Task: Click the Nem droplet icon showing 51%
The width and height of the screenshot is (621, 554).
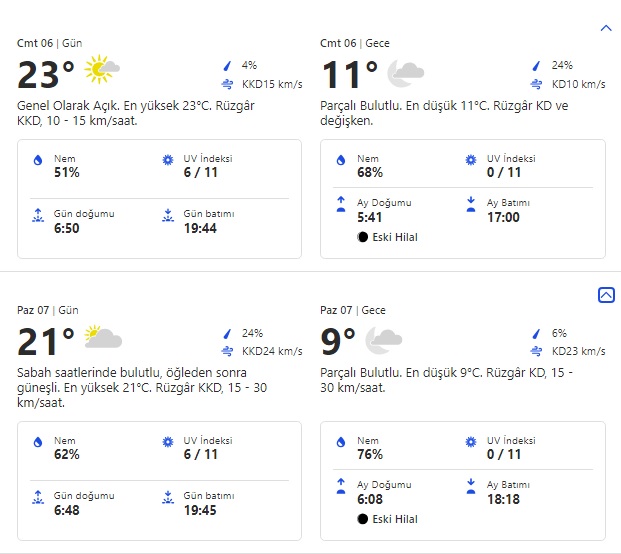Action: pyautogui.click(x=38, y=160)
